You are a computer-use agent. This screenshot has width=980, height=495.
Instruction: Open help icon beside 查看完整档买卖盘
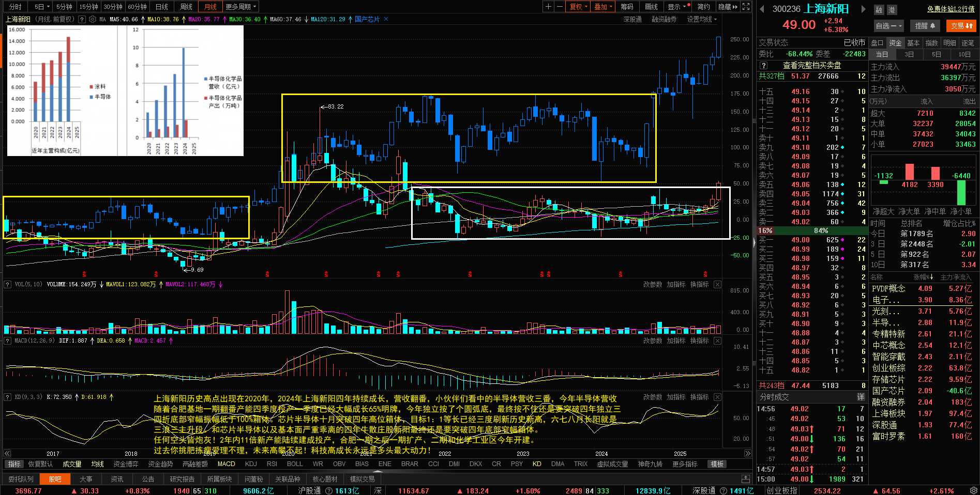pyautogui.click(x=763, y=66)
